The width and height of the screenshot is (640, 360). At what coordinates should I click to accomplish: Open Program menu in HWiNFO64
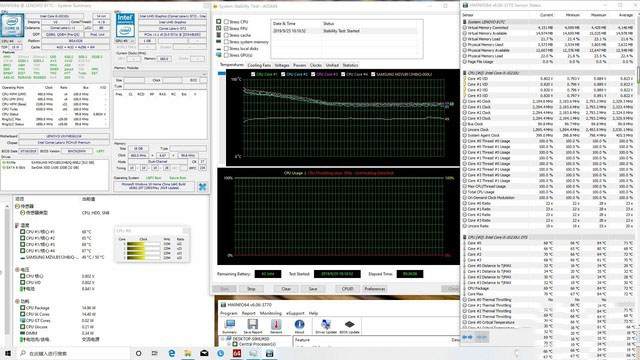[229, 313]
